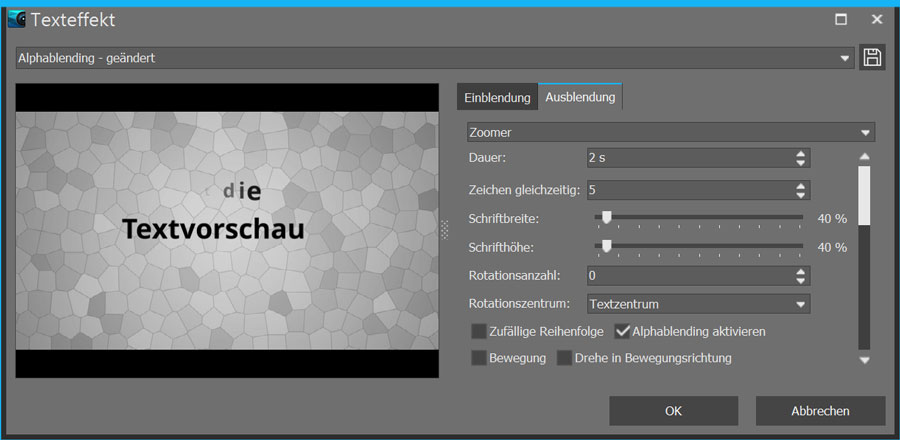Expand the Zoomer effect type dropdown
Screen dimensions: 900x440
coord(865,133)
